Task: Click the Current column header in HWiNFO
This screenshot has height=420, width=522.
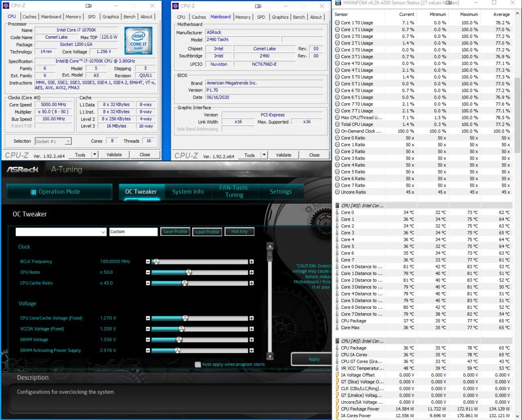Action: (406, 14)
